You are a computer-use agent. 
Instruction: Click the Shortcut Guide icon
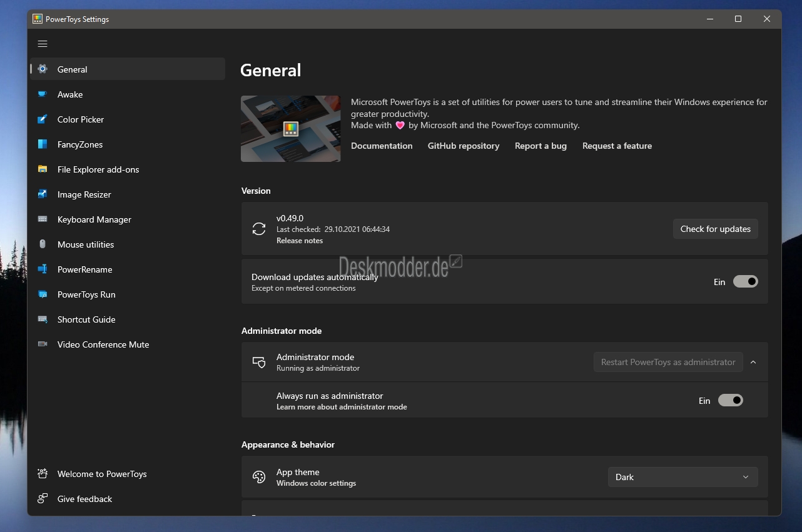coord(43,319)
